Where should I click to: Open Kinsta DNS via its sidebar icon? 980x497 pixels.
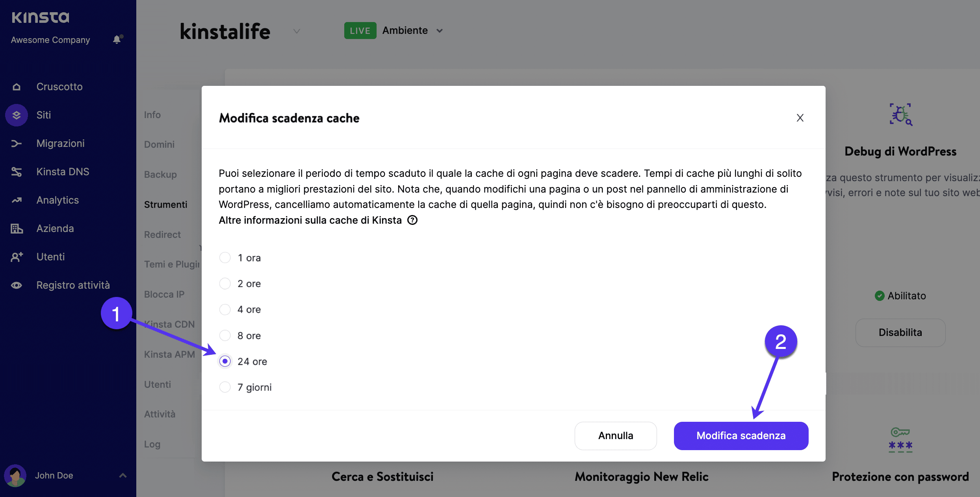click(x=17, y=172)
